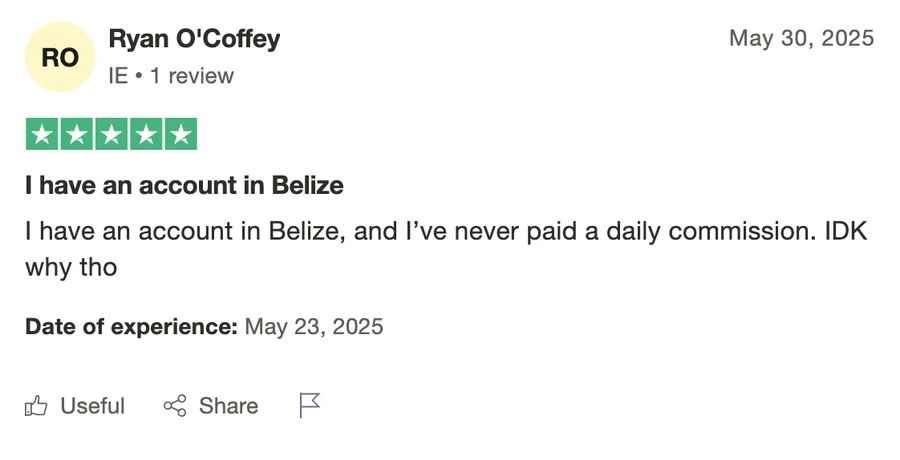Viewport: 900px width, 460px height.
Task: Mark review helpful via Useful label
Action: [x=92, y=405]
